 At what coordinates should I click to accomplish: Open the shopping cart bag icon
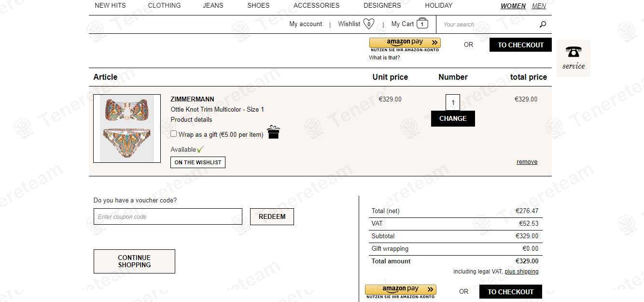click(x=422, y=23)
